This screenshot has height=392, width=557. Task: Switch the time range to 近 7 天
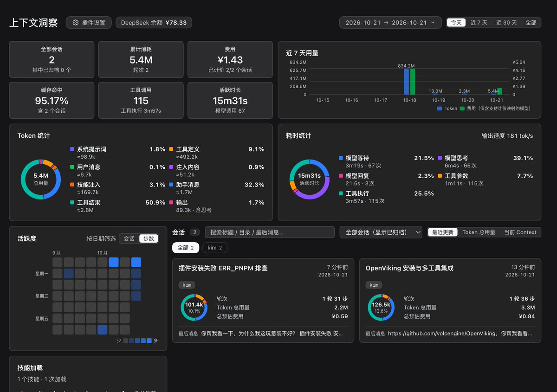tap(479, 23)
